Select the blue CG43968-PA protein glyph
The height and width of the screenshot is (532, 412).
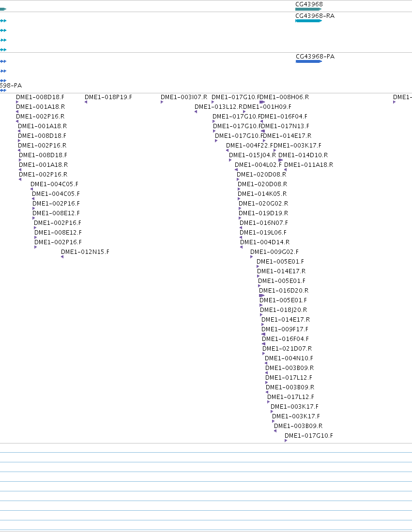(309, 61)
